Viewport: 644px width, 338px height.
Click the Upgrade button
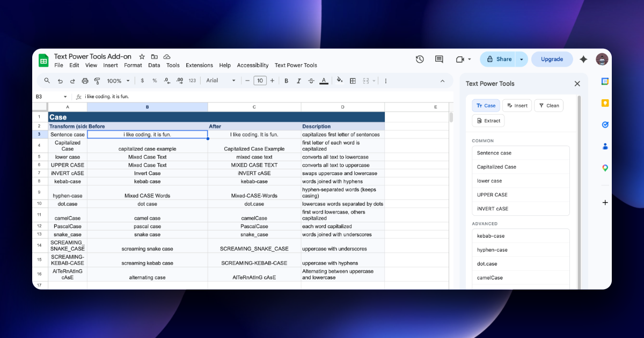pyautogui.click(x=552, y=59)
